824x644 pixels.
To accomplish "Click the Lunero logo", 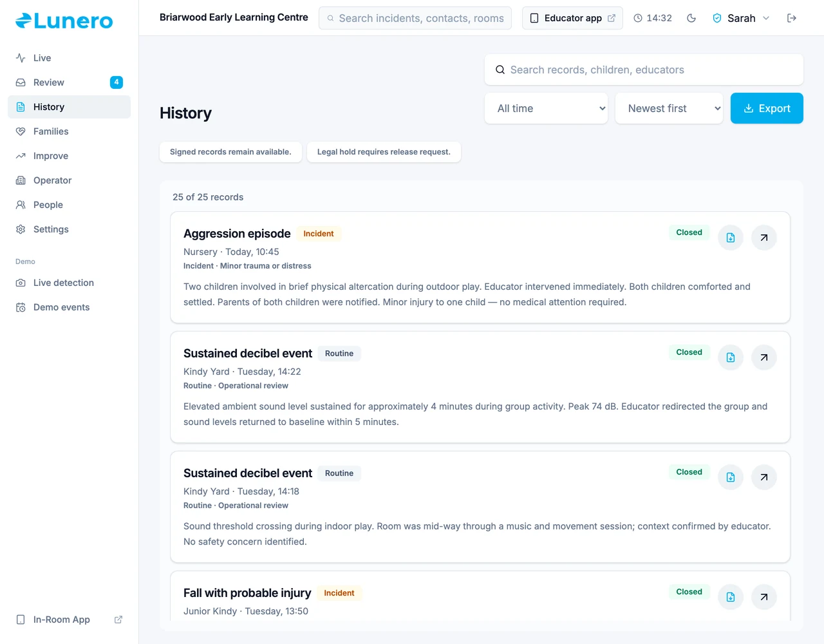I will click(64, 21).
